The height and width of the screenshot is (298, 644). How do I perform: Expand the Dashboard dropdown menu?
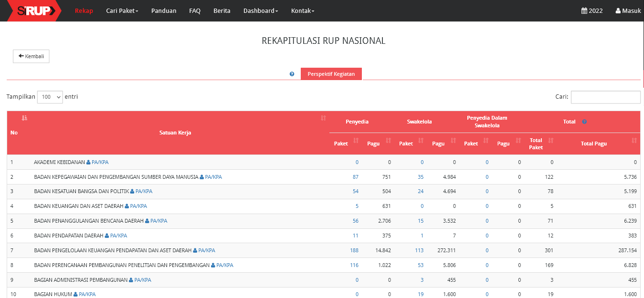click(x=260, y=10)
